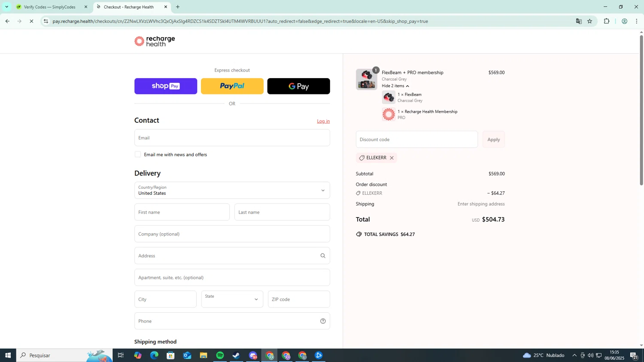Go back to previous page
The image size is (644, 362).
7,21
